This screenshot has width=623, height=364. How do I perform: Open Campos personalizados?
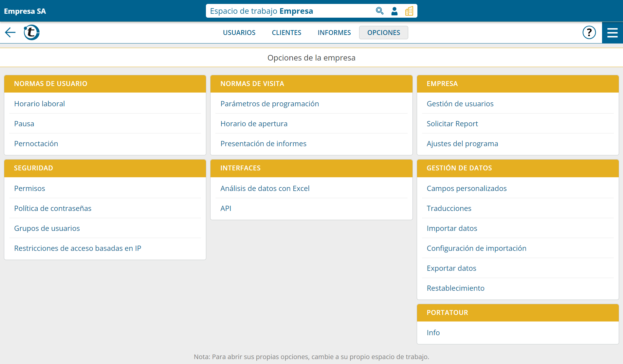(518, 188)
